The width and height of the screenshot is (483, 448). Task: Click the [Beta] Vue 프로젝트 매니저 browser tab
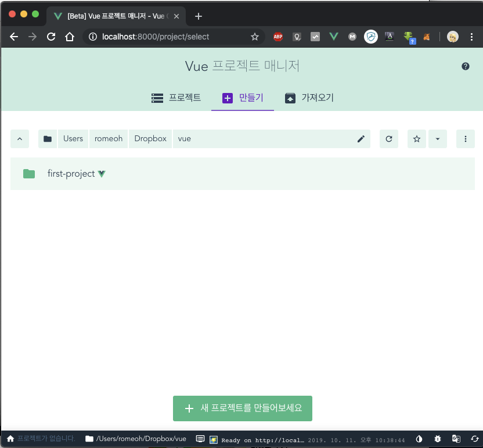116,16
